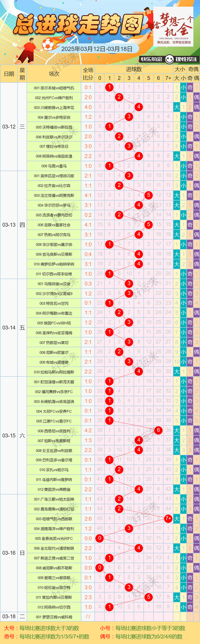This screenshot has width=200, height=644.
Task: Click the 03-16 date cell
Action: point(9,553)
